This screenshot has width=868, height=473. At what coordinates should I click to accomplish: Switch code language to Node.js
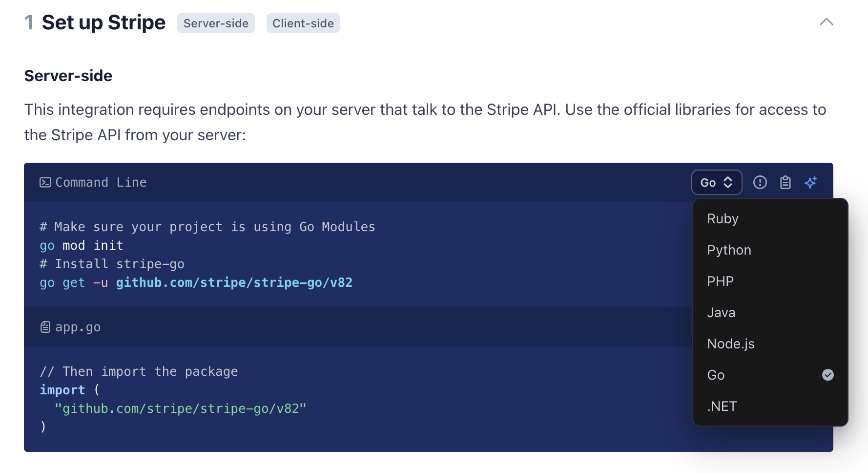[730, 344]
